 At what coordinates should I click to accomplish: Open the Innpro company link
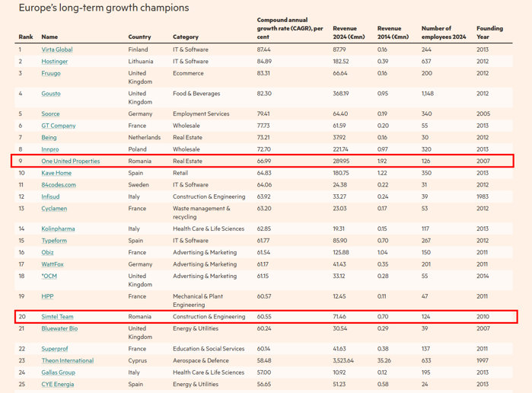pos(52,149)
